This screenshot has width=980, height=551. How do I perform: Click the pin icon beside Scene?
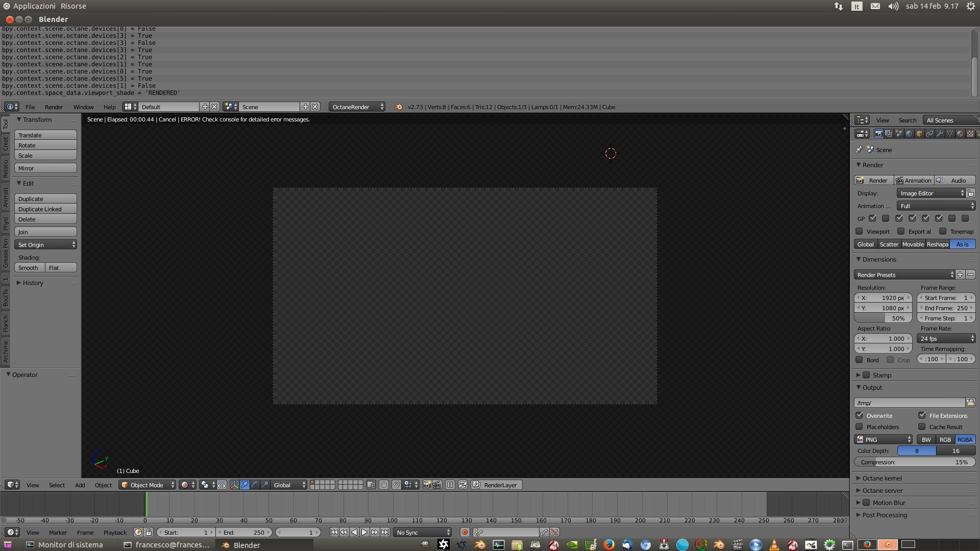click(x=859, y=149)
